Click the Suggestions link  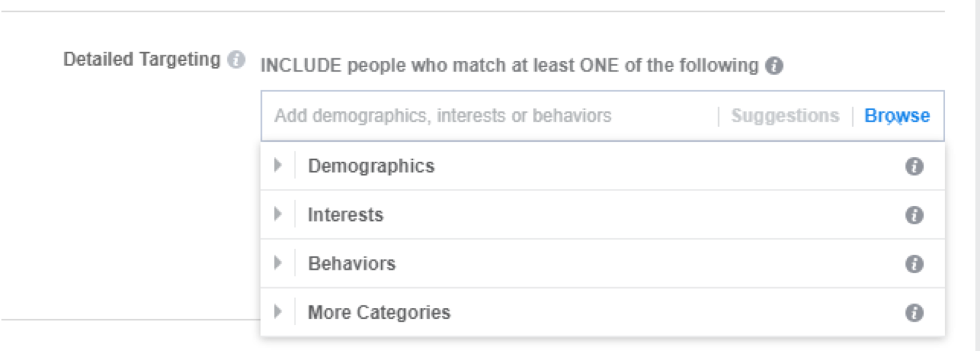[x=785, y=115]
